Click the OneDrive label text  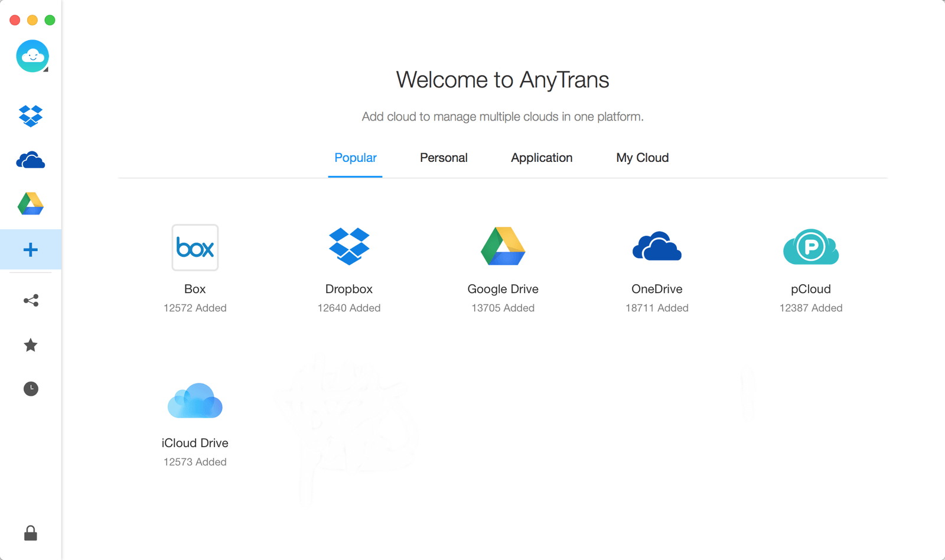click(x=657, y=289)
